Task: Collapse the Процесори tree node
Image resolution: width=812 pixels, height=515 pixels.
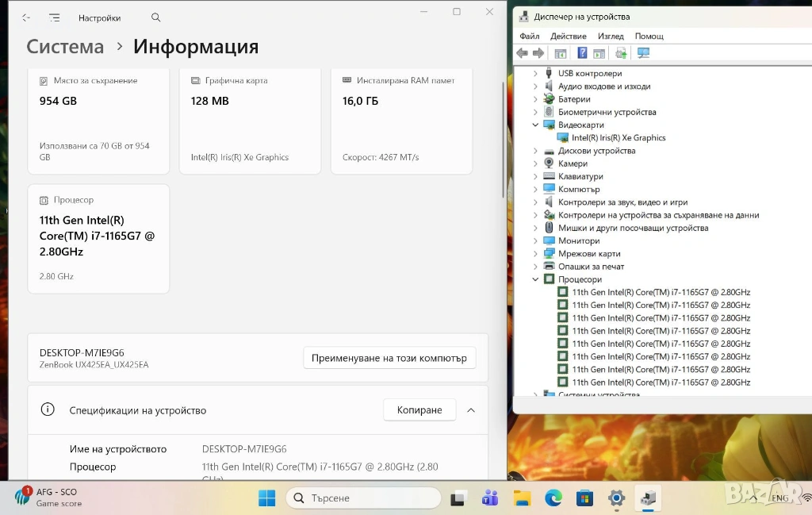Action: point(536,279)
